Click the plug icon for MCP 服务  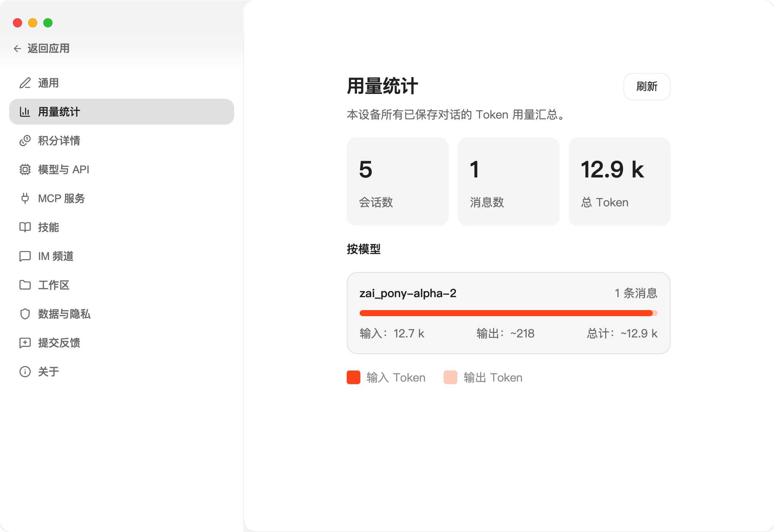[x=25, y=198]
